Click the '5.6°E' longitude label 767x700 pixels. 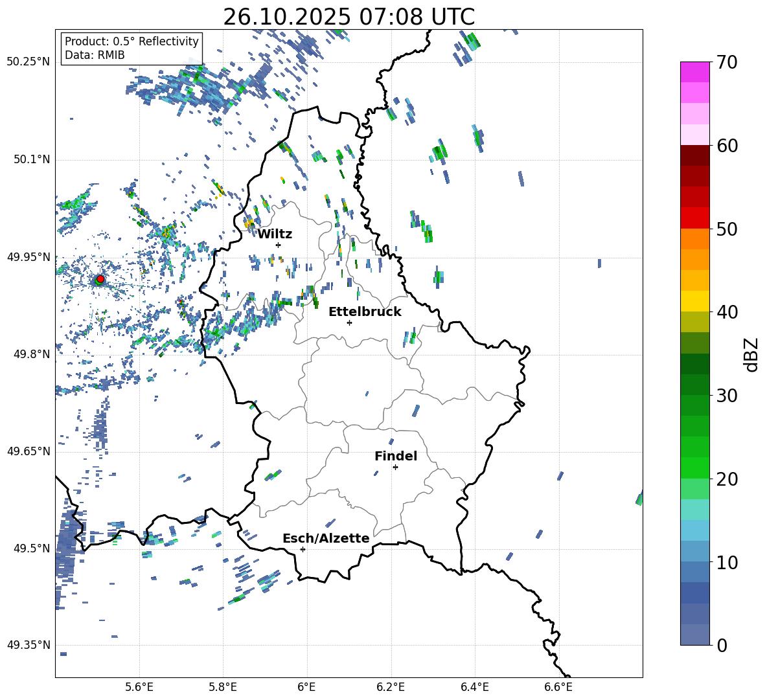point(139,687)
